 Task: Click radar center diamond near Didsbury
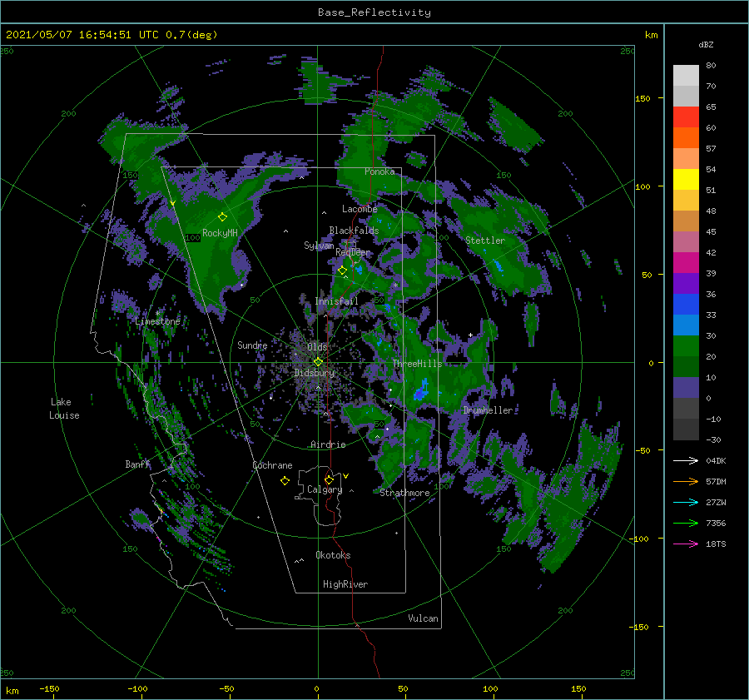coord(318,362)
